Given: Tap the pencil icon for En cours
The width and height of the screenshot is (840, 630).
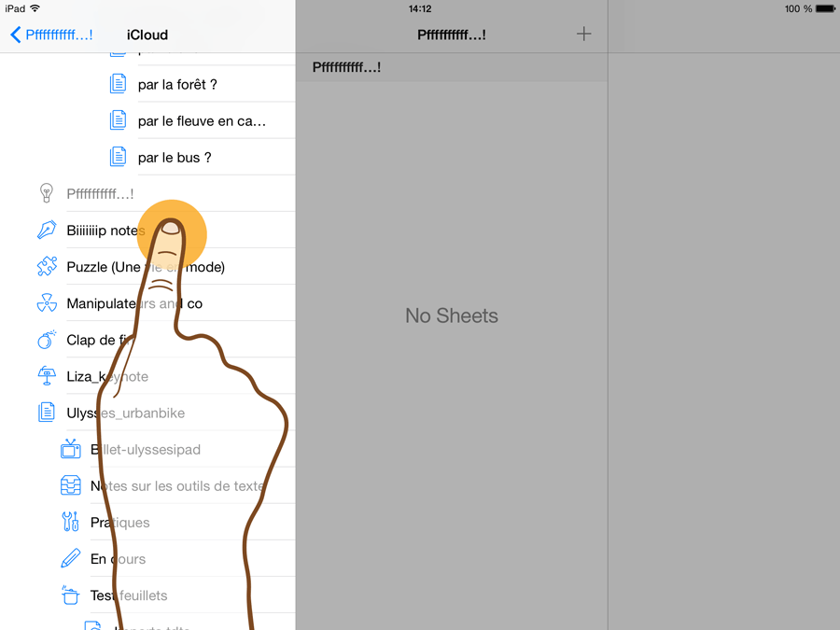Looking at the screenshot, I should click(x=71, y=558).
